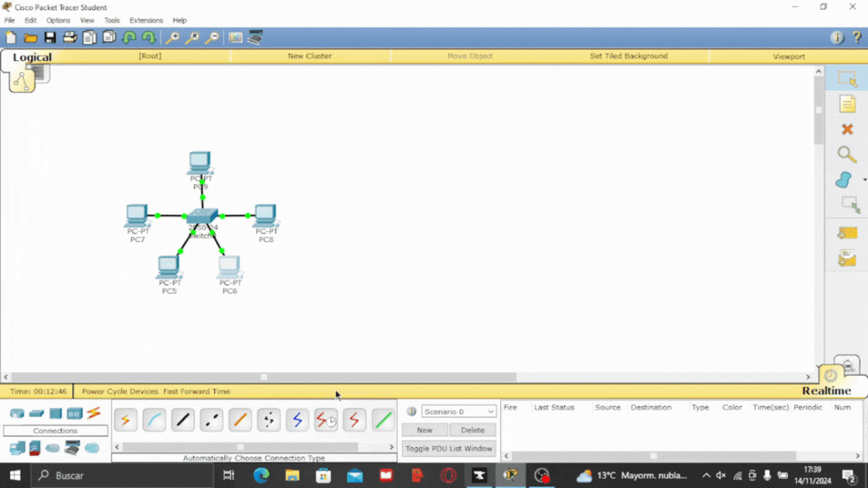Open the Extensions menu
The width and height of the screenshot is (868, 488).
[x=145, y=20]
